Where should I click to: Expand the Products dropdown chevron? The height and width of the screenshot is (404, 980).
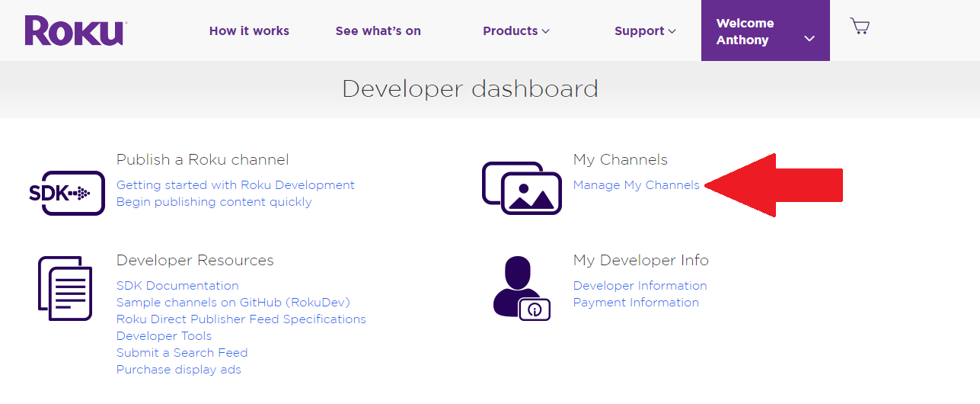coord(545,31)
